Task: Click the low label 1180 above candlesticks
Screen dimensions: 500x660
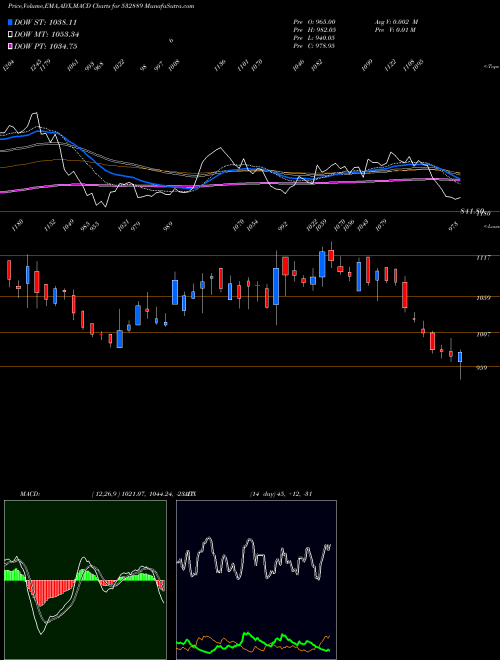Action: point(18,225)
